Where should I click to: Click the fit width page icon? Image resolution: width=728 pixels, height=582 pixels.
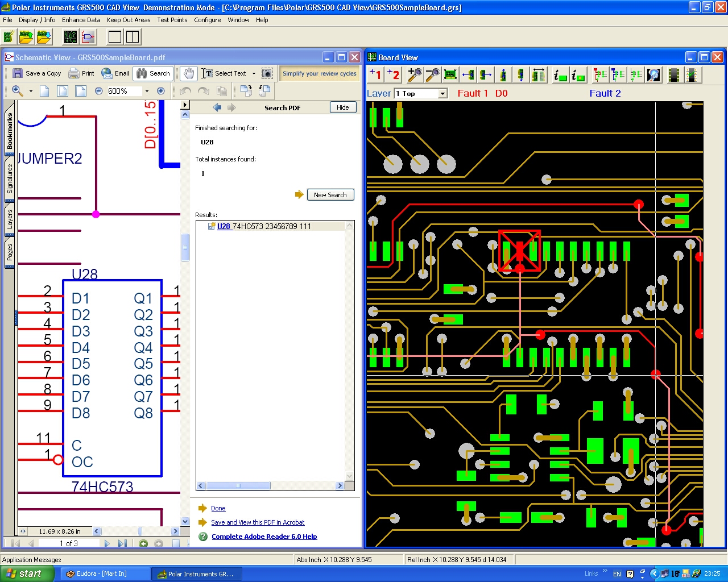click(81, 91)
